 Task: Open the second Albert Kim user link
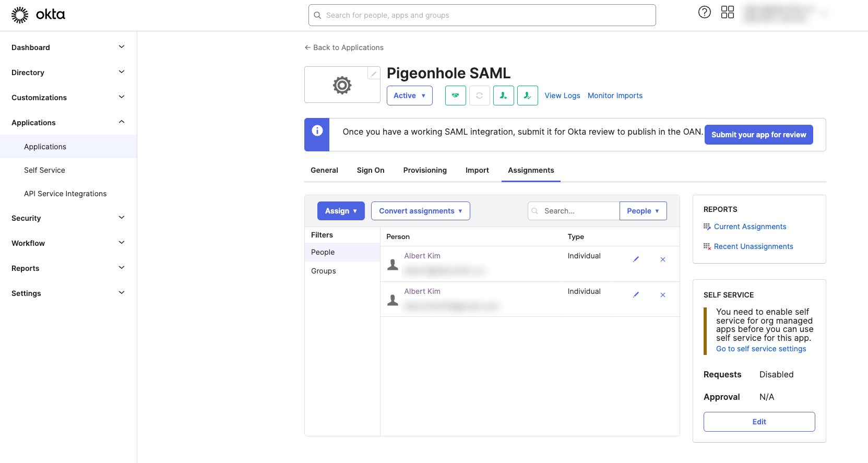(422, 291)
